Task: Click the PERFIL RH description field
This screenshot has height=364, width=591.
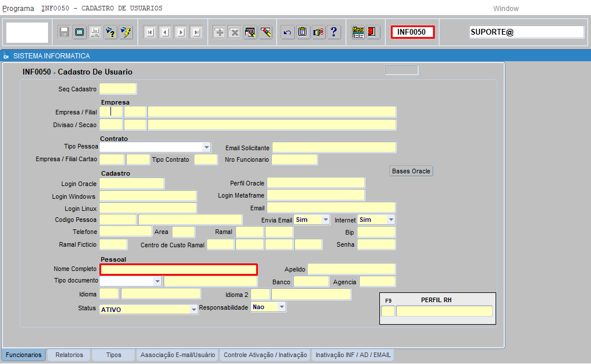Action: (444, 311)
